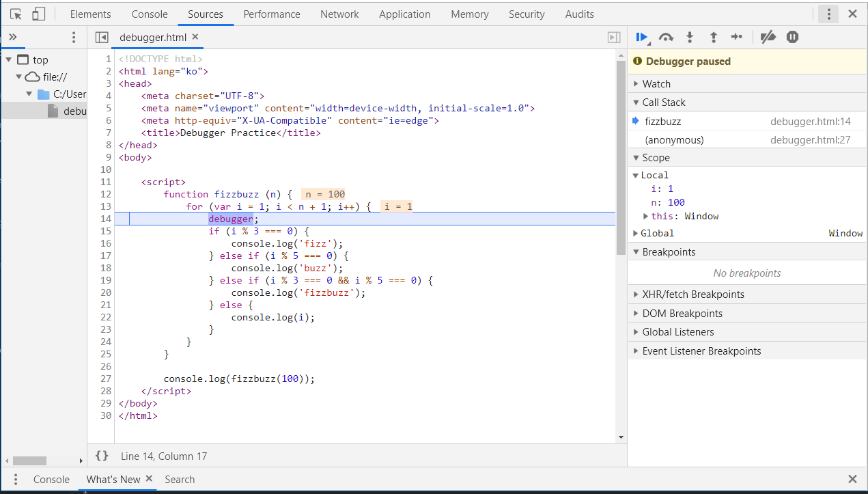Open the Performance tab
This screenshot has height=494, width=868.
pos(272,14)
